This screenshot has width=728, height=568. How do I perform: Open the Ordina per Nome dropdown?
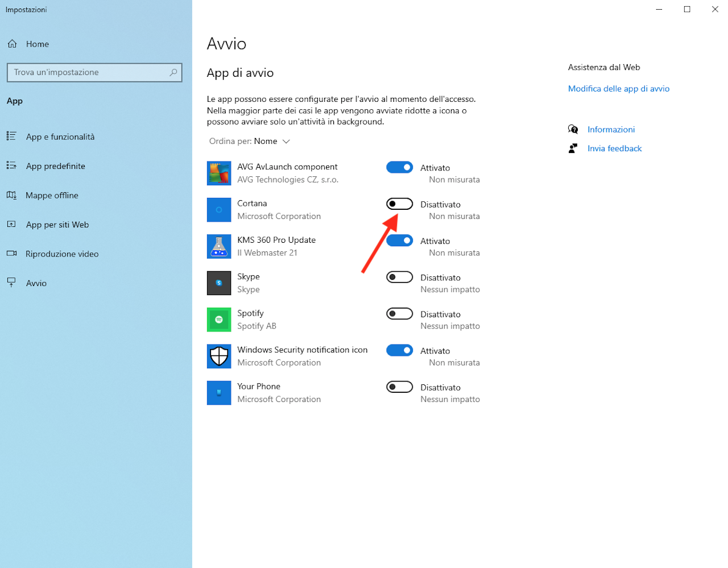pyautogui.click(x=250, y=141)
